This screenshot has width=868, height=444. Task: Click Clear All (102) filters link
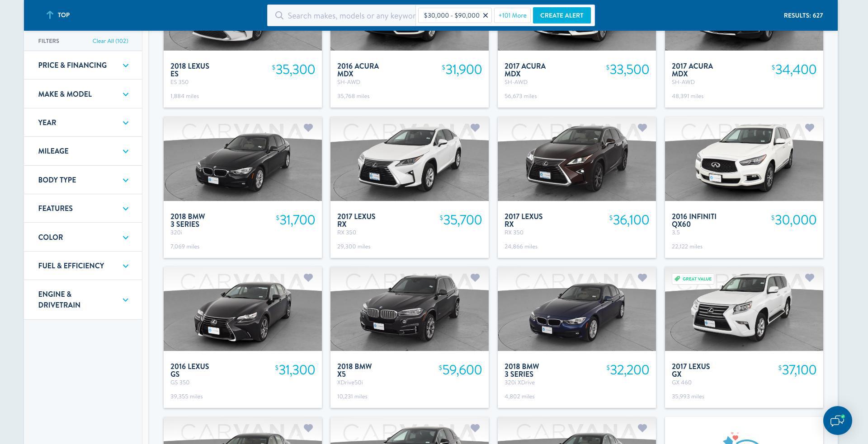(x=110, y=41)
